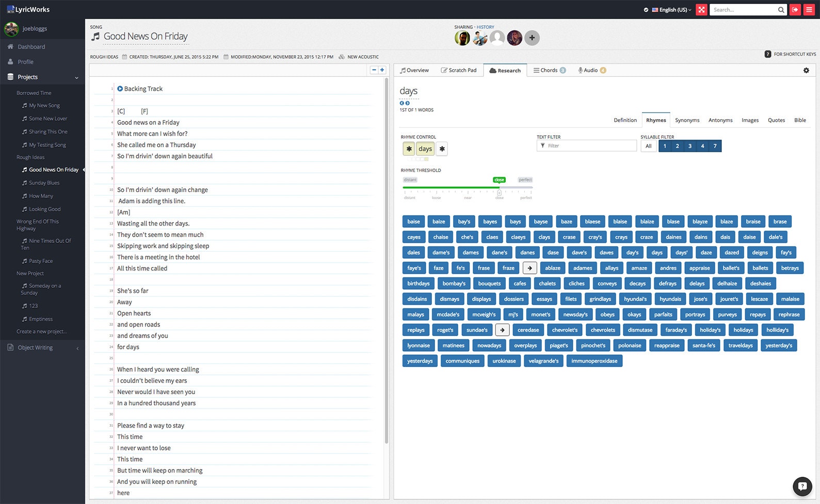Viewport: 820px width, 504px height.
Task: Click the red logout arrow icon
Action: click(x=795, y=9)
